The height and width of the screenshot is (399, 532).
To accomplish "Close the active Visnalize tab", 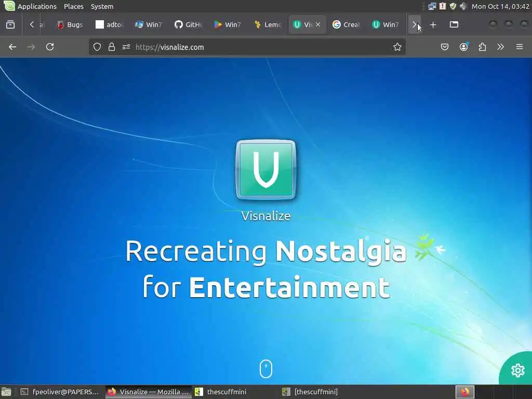I will (x=318, y=24).
